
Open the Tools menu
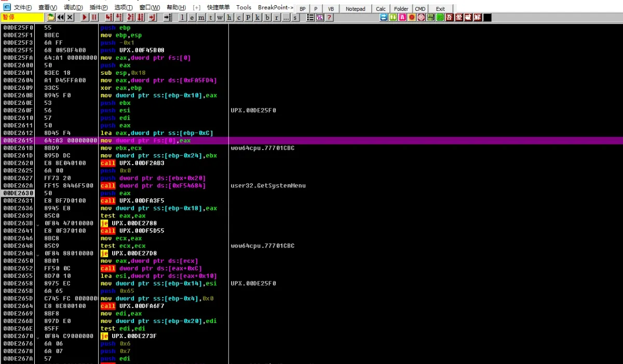pyautogui.click(x=243, y=8)
